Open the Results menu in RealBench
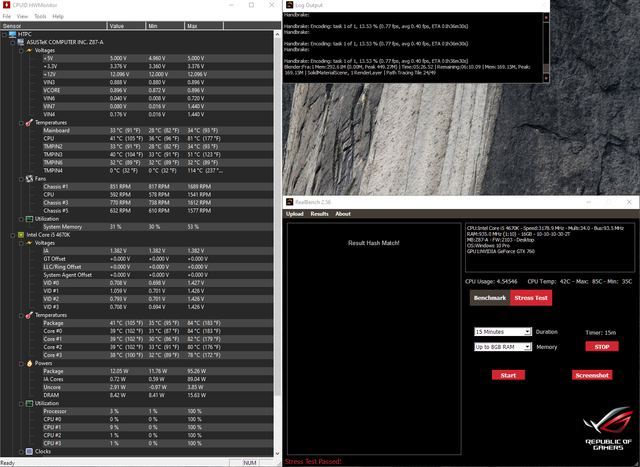 coord(319,214)
